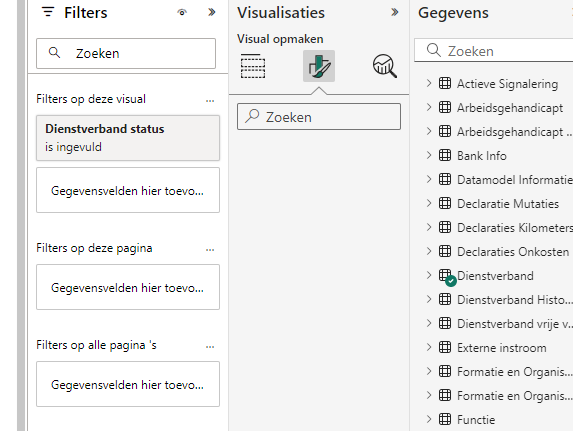Viewport: 573px width, 431px height.
Task: Select the Functie table name
Action: pyautogui.click(x=476, y=420)
